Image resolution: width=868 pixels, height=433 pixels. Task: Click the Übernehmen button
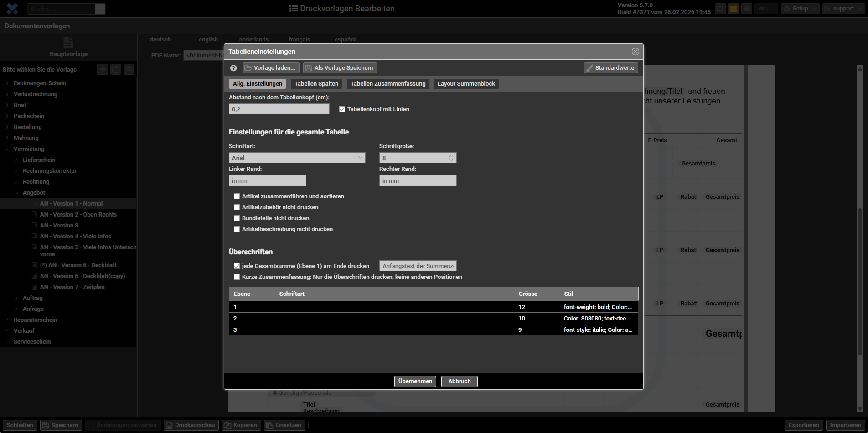click(x=415, y=381)
